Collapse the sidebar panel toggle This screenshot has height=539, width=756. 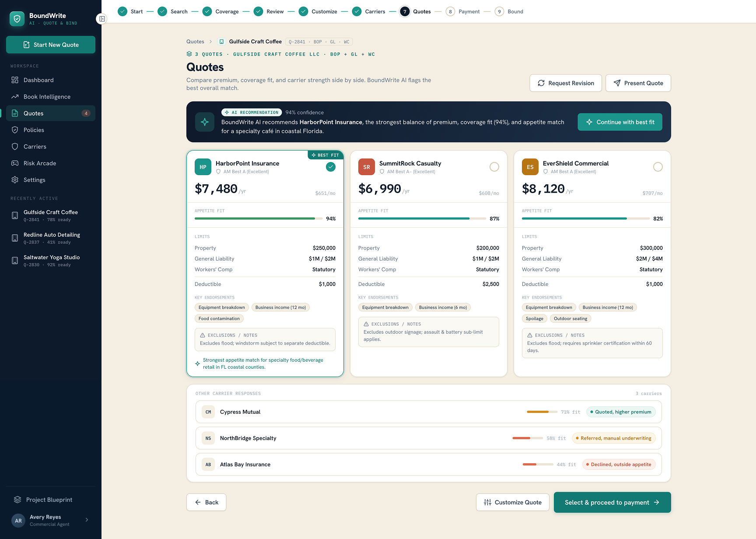[102, 19]
